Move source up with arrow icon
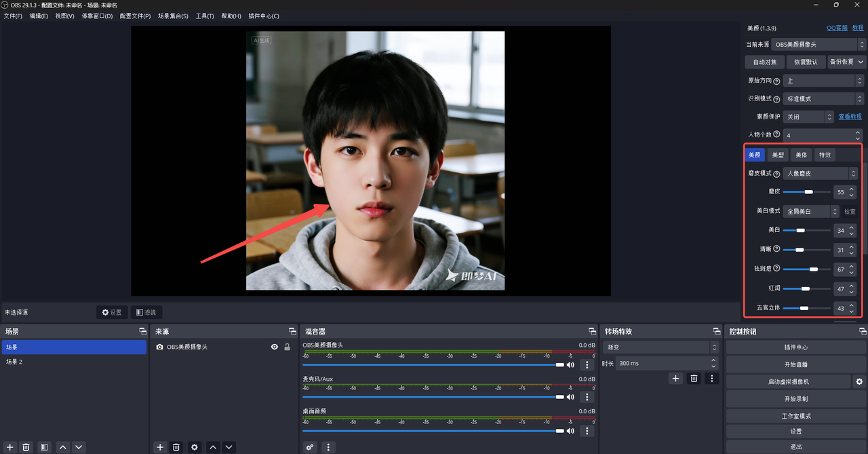This screenshot has height=454, width=868. point(213,447)
